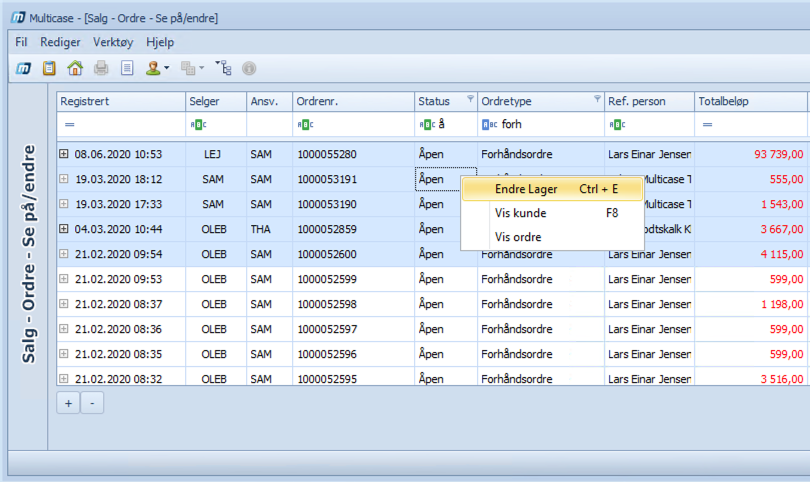The image size is (810, 482).
Task: Sort by the Selger column header
Action: click(216, 101)
